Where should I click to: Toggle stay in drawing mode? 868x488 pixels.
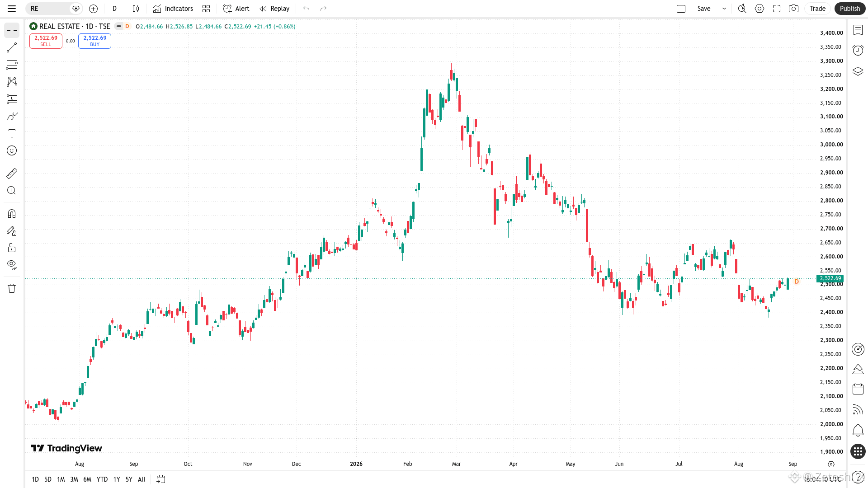pyautogui.click(x=12, y=231)
